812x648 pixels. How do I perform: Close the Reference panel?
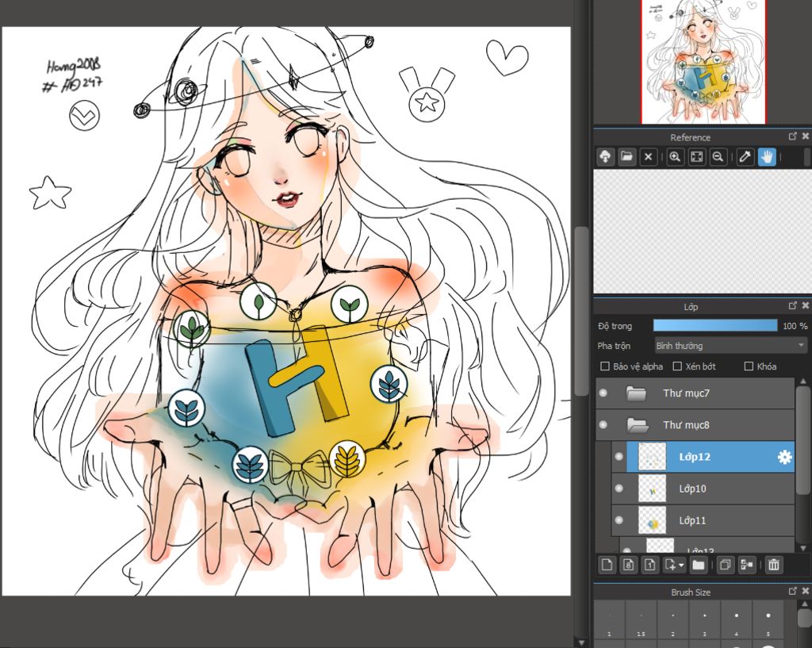806,136
